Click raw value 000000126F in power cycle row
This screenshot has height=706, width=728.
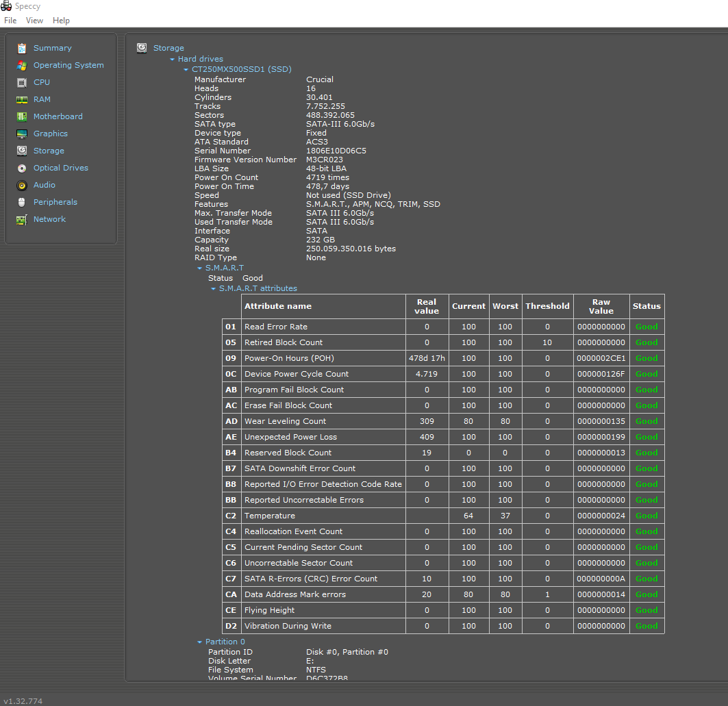[601, 374]
